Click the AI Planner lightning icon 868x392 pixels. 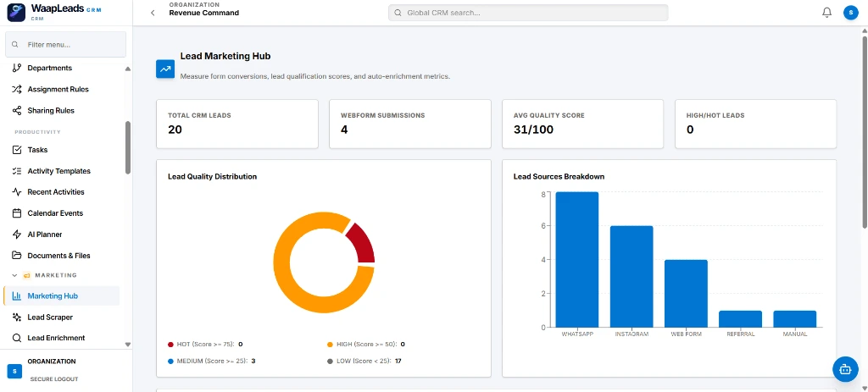click(17, 235)
